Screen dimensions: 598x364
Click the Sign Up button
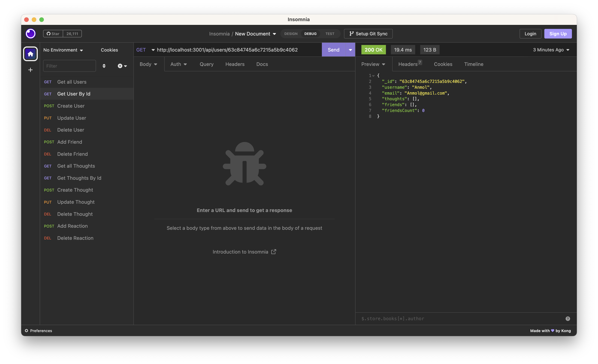coord(558,34)
